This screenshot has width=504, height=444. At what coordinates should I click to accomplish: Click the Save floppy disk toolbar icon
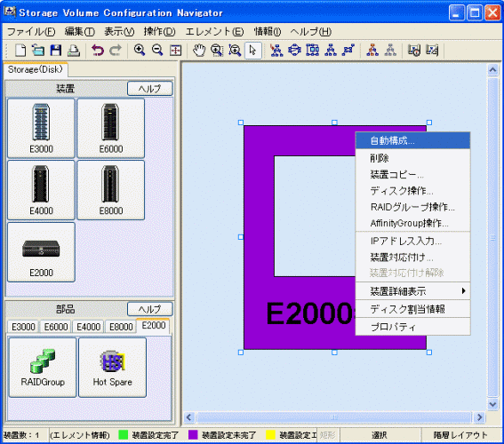pyautogui.click(x=56, y=51)
